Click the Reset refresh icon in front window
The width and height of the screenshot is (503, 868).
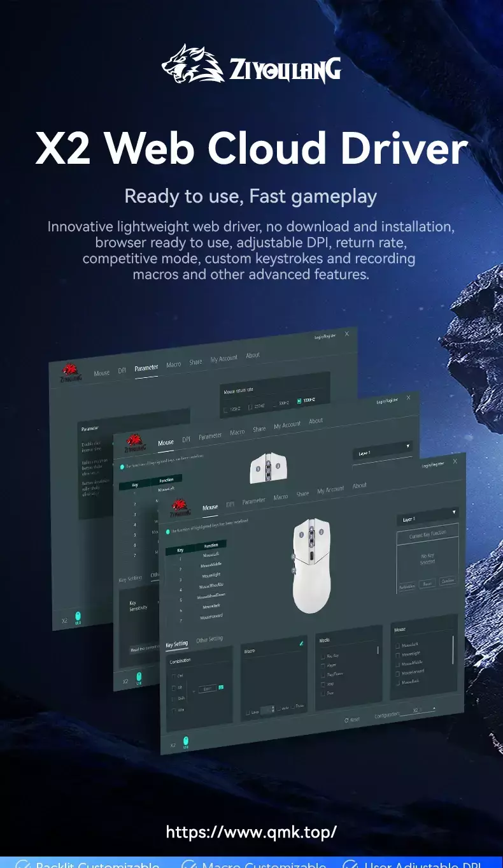(x=346, y=720)
